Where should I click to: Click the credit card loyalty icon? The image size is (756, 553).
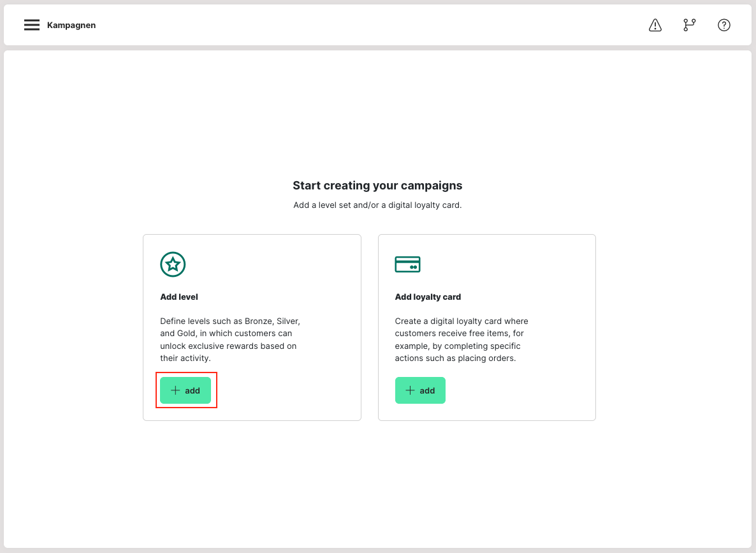click(x=407, y=264)
